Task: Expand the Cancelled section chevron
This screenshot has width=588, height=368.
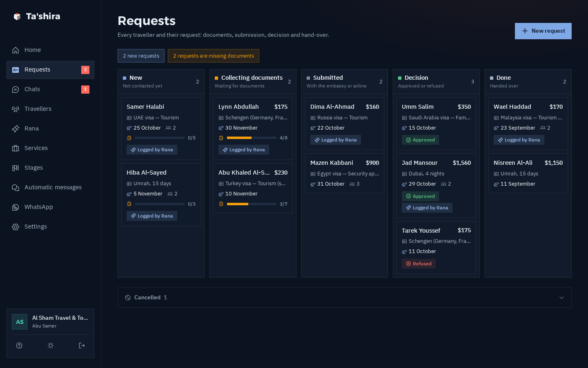Action: (561, 298)
